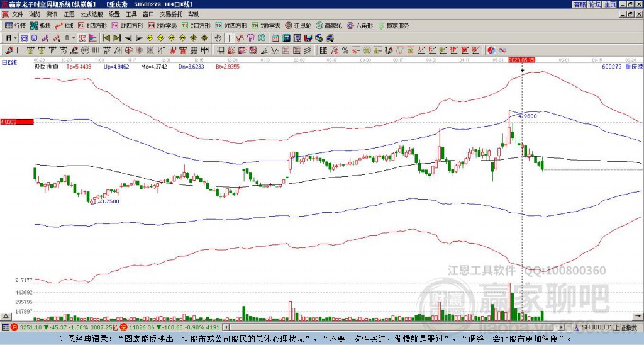The image size is (644, 345).
Task: Open the calculator icon
Action: (x=286, y=38)
